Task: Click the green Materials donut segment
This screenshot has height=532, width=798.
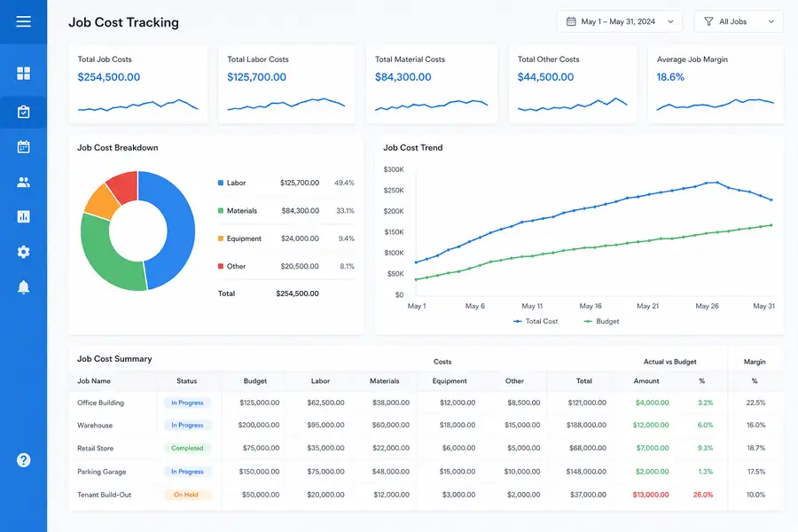Action: (105, 262)
